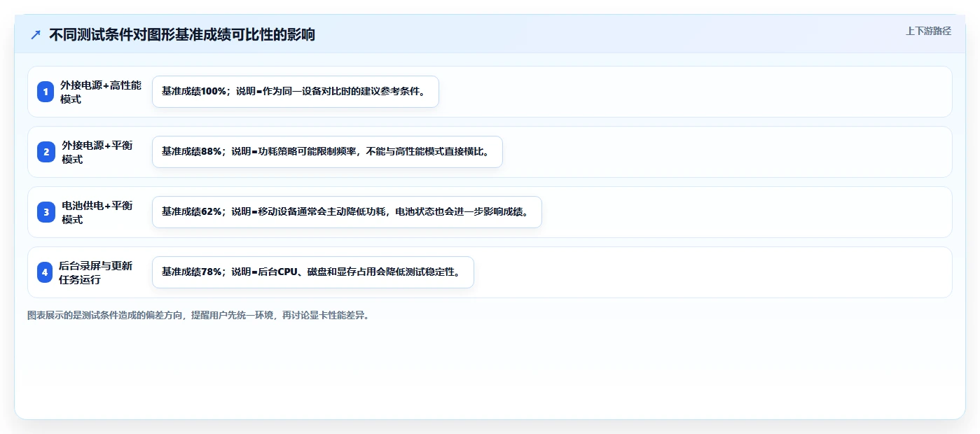Click the footnote starting 图表展示的是测试条件
Image resolution: width=980 pixels, height=434 pixels.
pos(198,315)
